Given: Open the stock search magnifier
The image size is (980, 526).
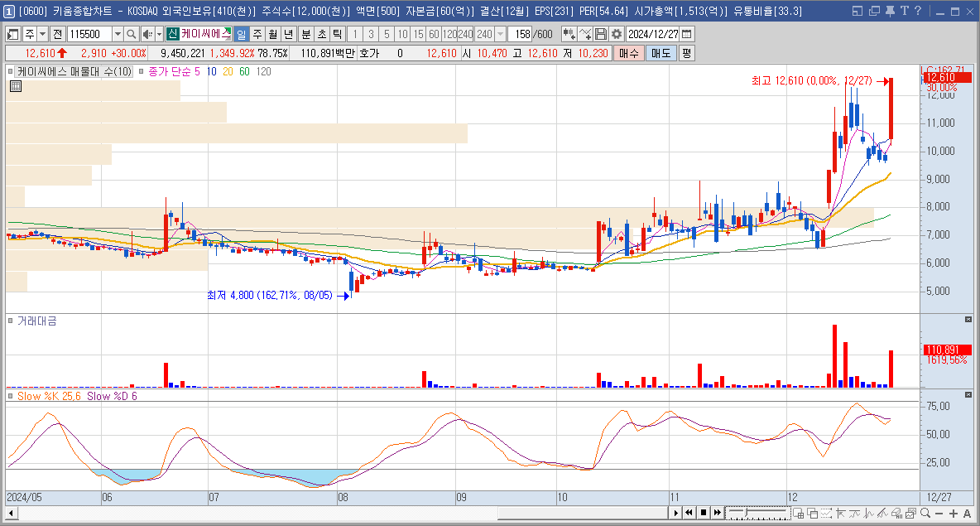Looking at the screenshot, I should [x=131, y=35].
